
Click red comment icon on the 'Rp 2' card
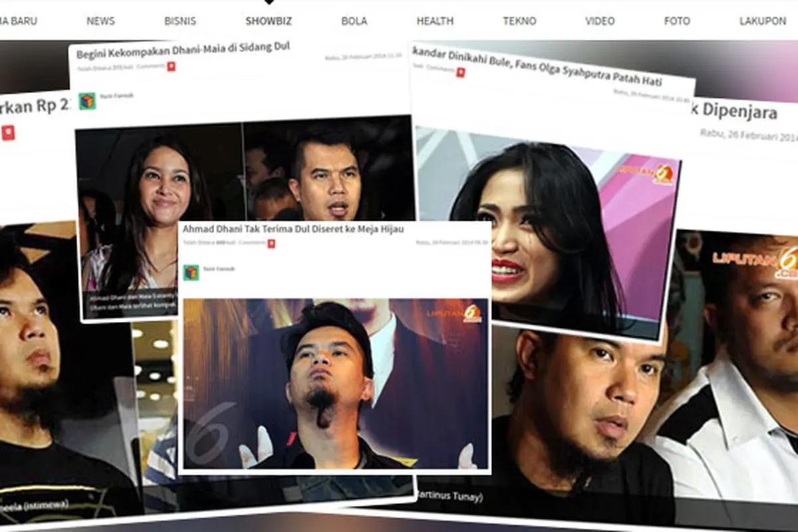point(8,132)
